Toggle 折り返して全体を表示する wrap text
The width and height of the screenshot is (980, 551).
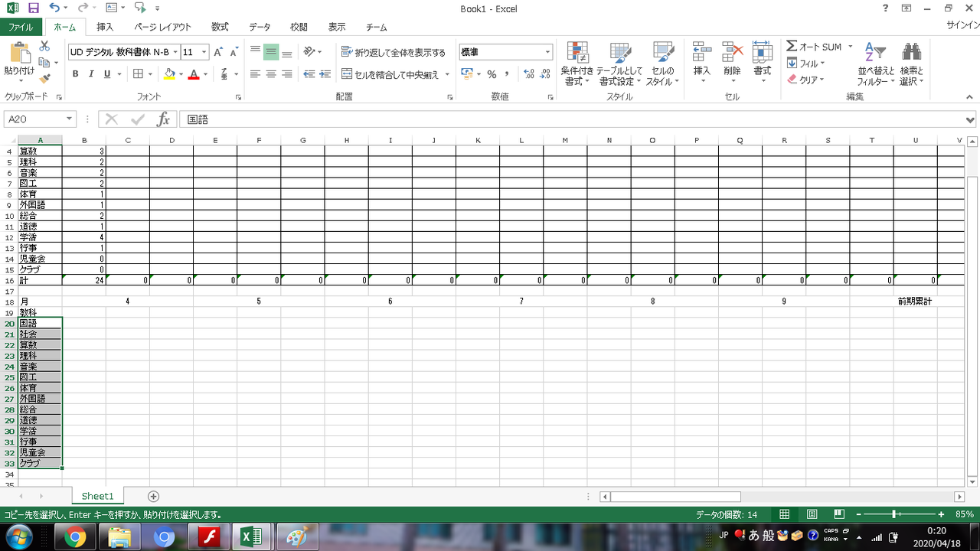pyautogui.click(x=394, y=53)
